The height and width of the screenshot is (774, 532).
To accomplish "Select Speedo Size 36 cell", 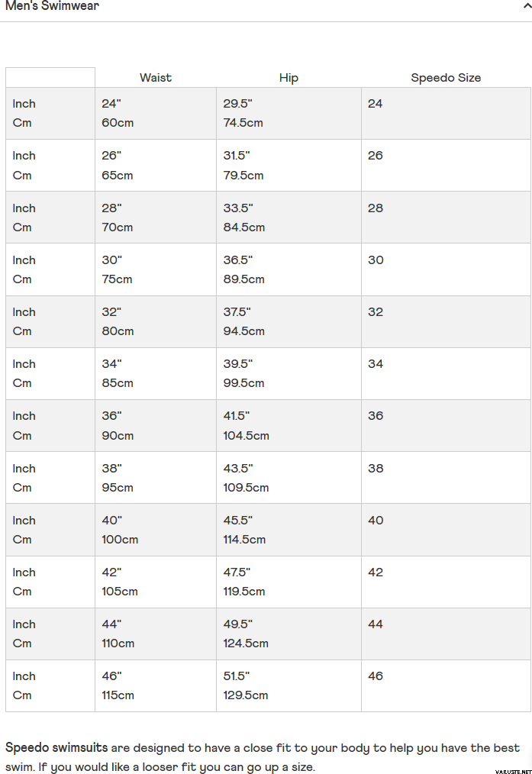I will [376, 416].
